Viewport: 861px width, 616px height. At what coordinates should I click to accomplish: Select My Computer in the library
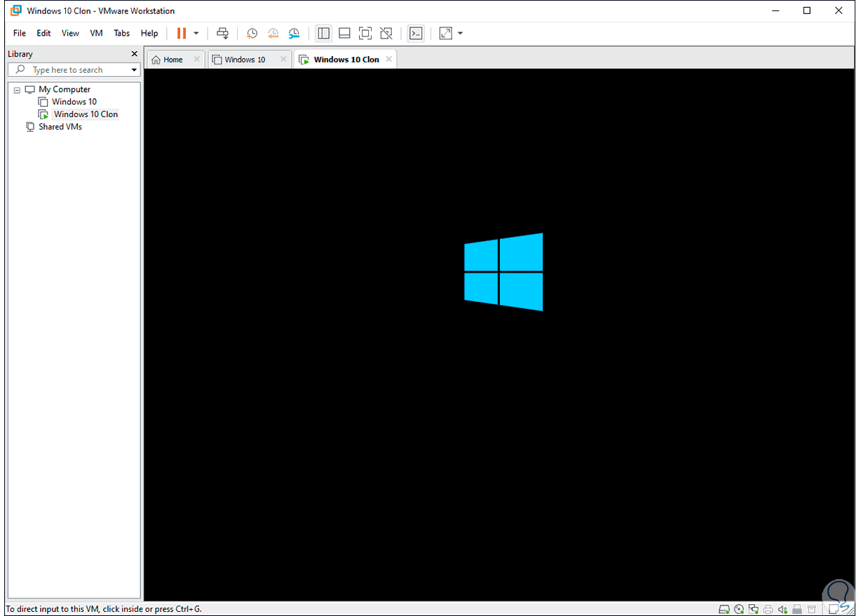[x=65, y=90]
